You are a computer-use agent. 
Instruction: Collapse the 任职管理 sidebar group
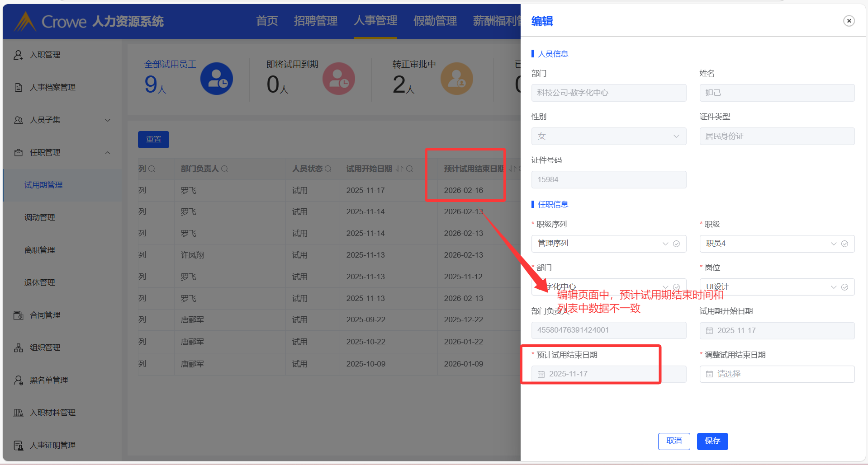108,153
